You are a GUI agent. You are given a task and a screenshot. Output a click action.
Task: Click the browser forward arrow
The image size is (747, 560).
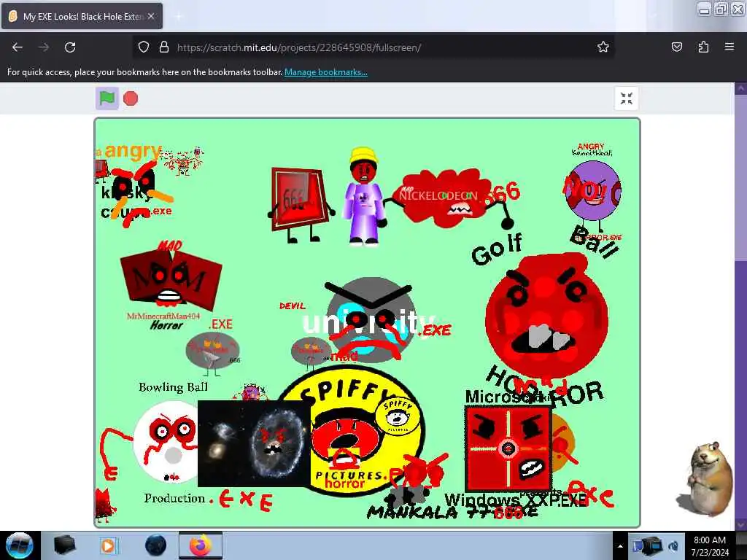coord(44,47)
